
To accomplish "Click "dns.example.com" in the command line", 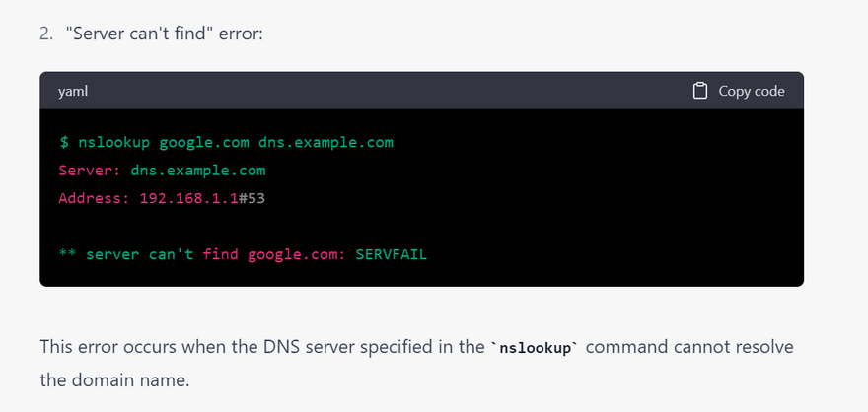I will click(x=325, y=142).
